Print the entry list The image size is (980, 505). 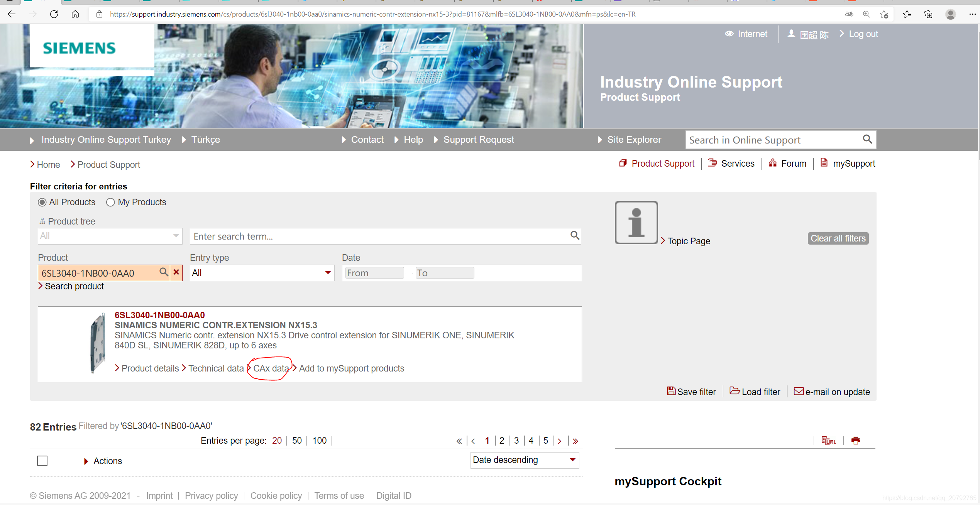click(856, 441)
